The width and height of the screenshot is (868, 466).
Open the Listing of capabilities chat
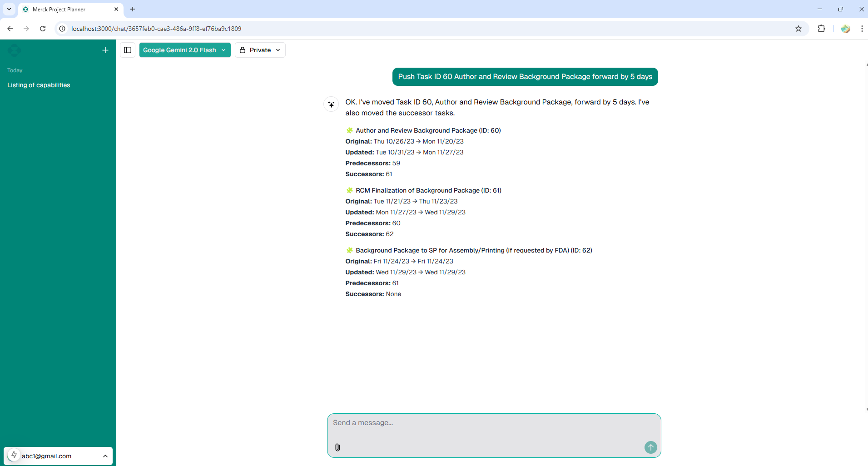point(39,85)
